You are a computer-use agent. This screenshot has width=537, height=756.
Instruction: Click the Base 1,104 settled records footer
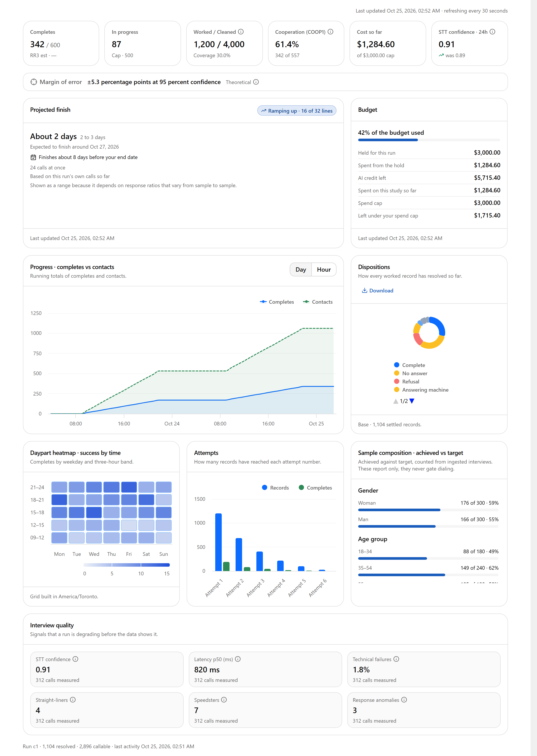click(390, 425)
